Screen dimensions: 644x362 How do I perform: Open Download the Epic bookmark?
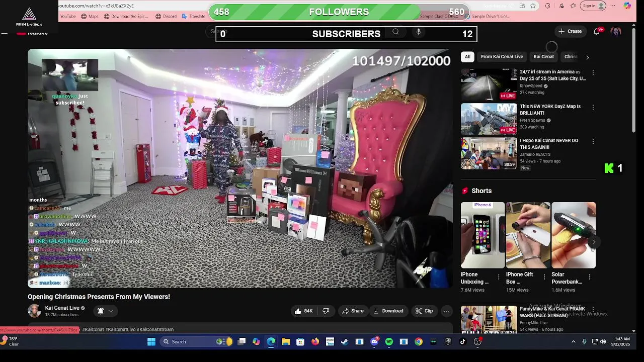point(126,16)
